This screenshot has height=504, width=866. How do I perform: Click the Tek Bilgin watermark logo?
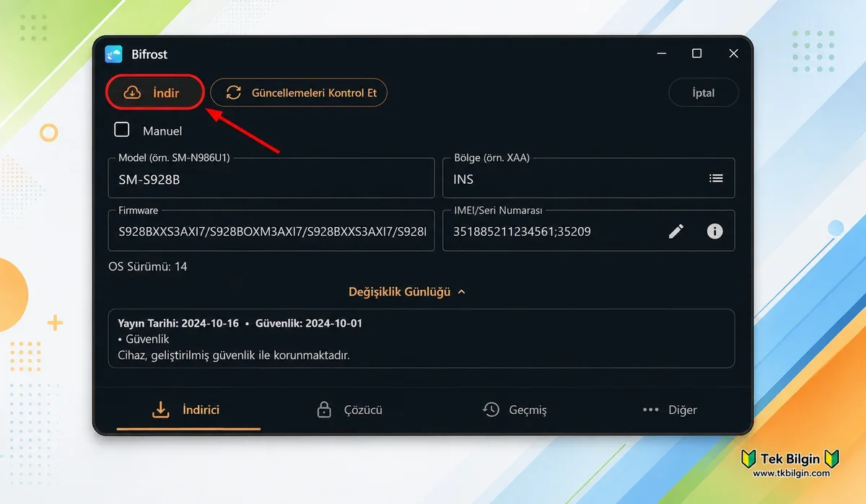click(x=791, y=464)
